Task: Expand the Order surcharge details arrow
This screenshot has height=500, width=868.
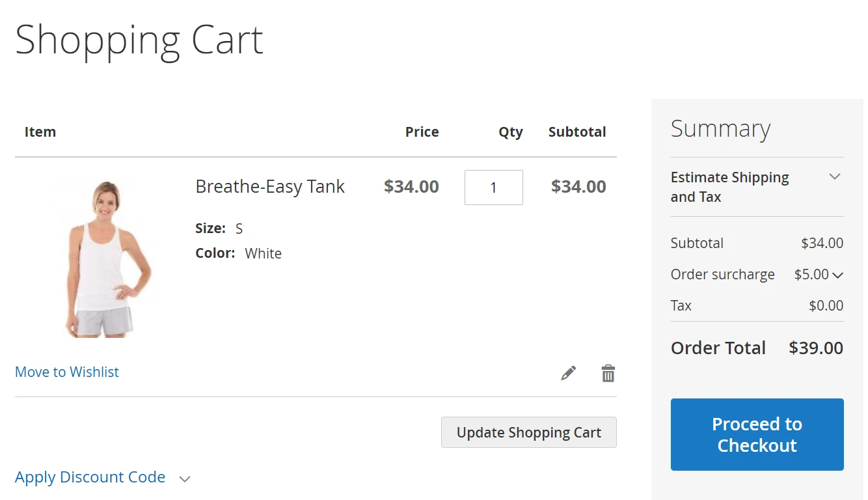Action: click(838, 275)
